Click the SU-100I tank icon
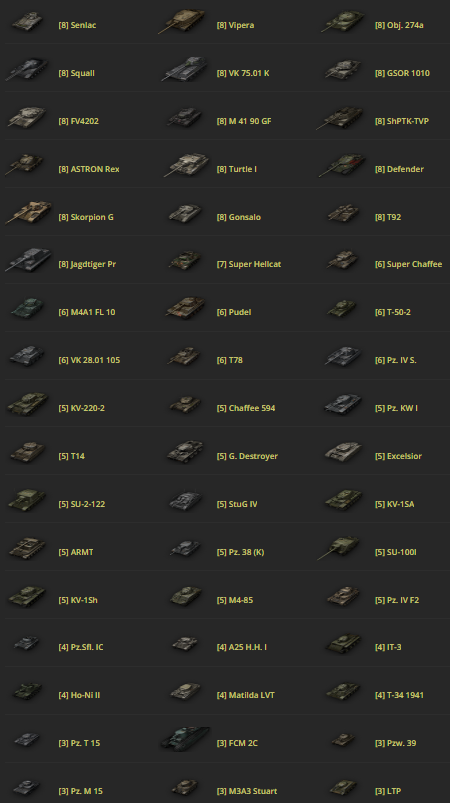 point(340,548)
